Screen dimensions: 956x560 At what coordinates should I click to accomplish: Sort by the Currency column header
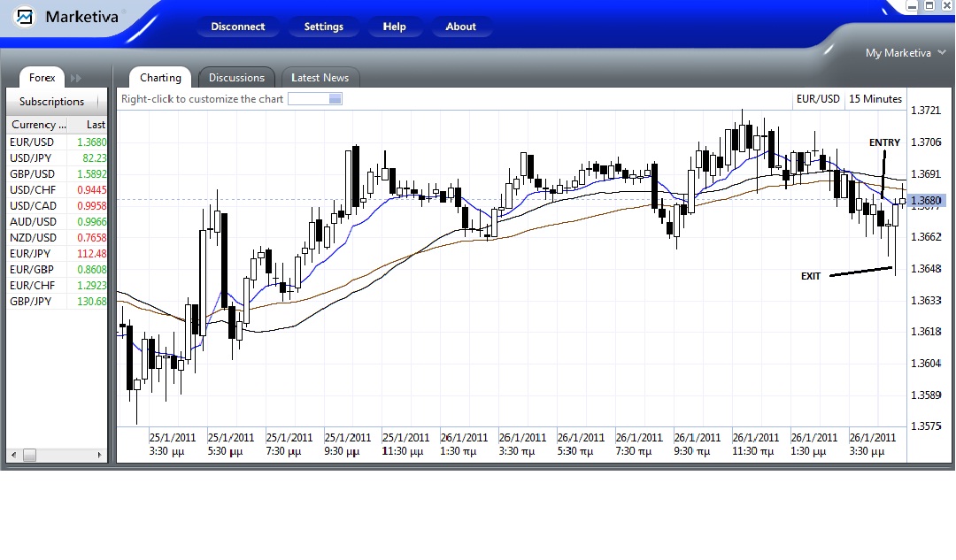pyautogui.click(x=37, y=125)
